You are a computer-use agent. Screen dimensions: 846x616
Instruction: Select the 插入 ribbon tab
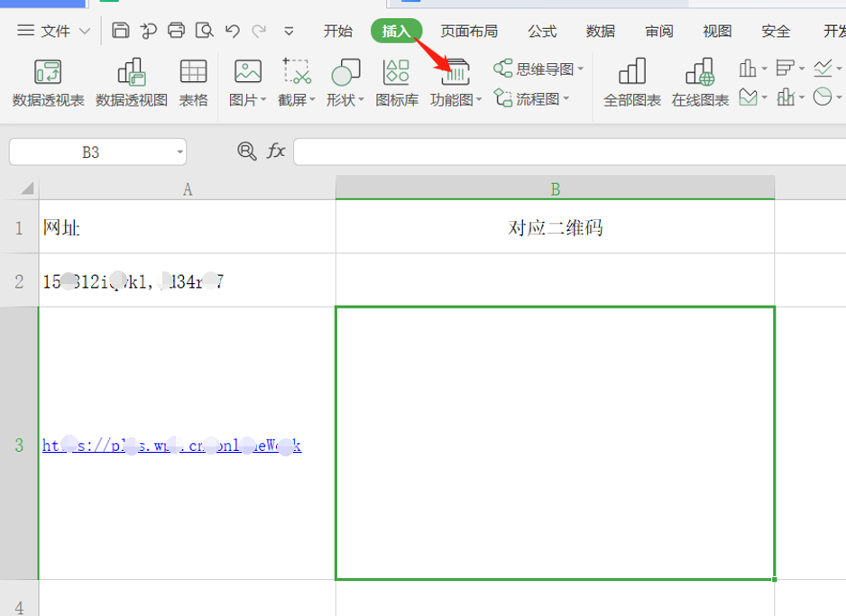tap(396, 32)
